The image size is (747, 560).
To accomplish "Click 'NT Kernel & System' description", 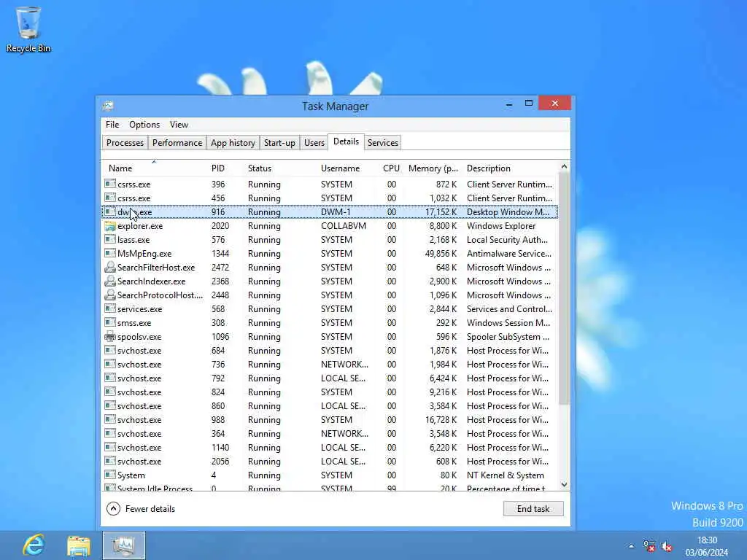I will click(x=506, y=475).
